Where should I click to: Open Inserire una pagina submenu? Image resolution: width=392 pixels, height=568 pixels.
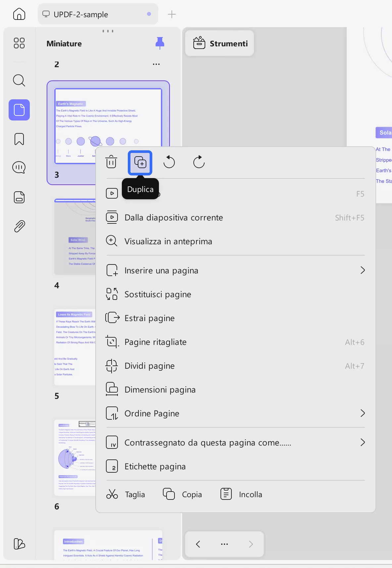point(235,270)
